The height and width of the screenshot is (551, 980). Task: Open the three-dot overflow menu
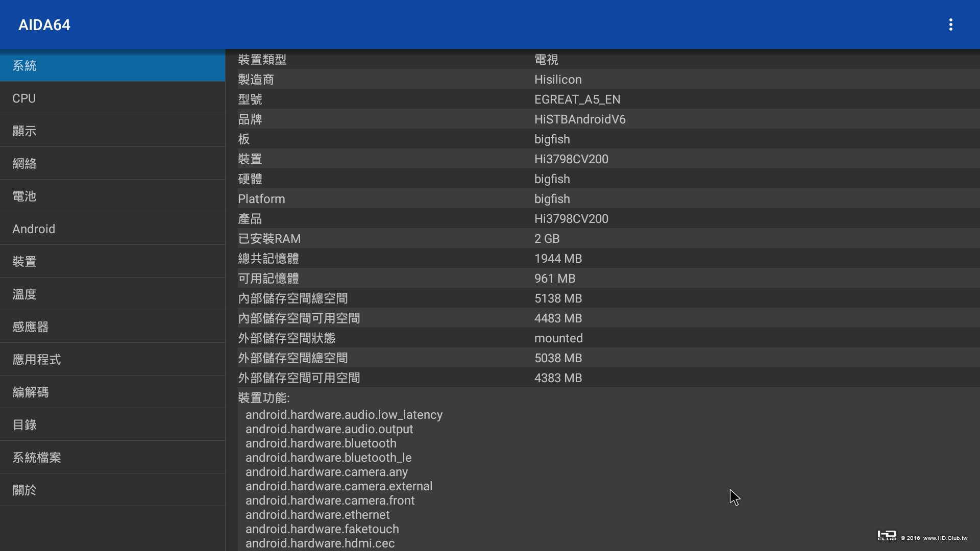[950, 24]
